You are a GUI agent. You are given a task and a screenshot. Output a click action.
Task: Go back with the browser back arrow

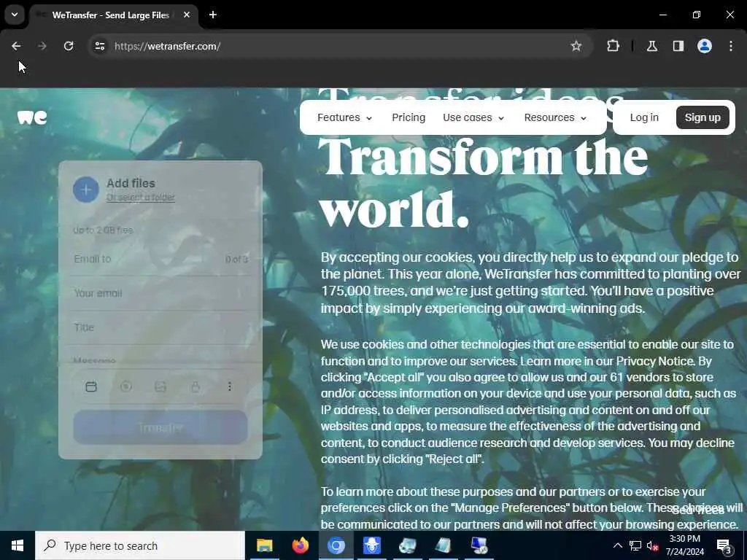16,46
